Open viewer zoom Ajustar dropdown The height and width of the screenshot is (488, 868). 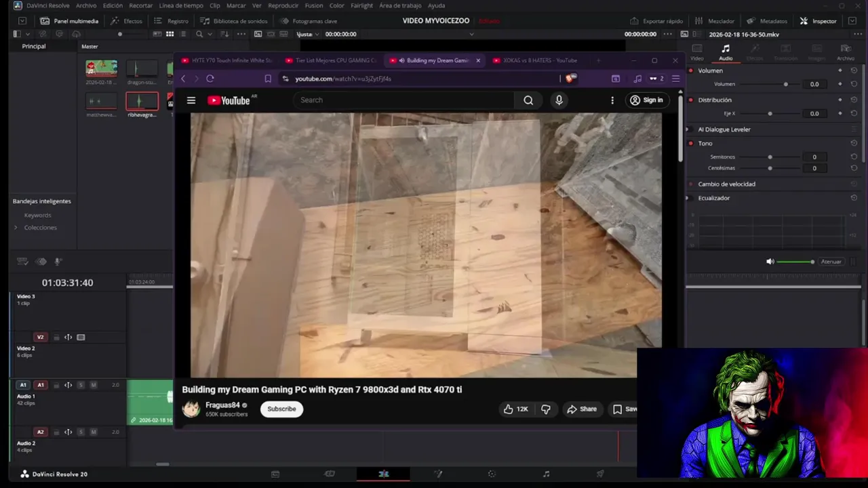coord(307,34)
